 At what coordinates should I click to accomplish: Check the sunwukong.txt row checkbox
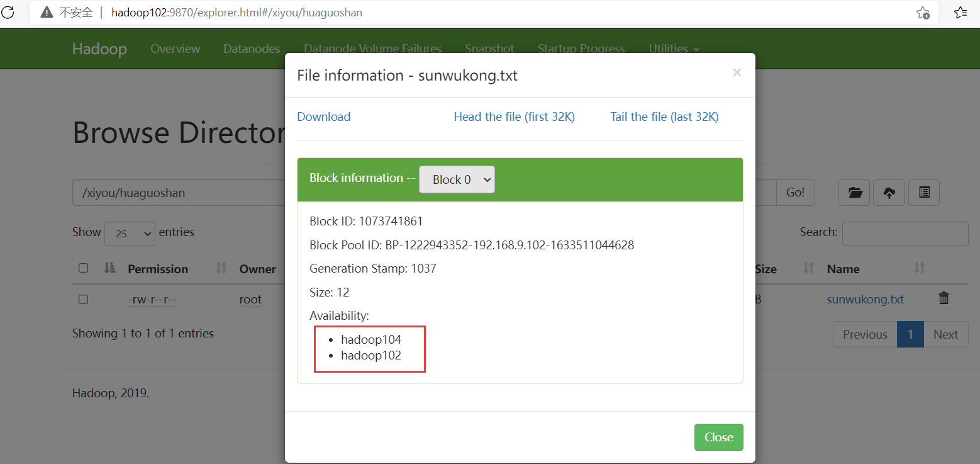click(x=83, y=300)
